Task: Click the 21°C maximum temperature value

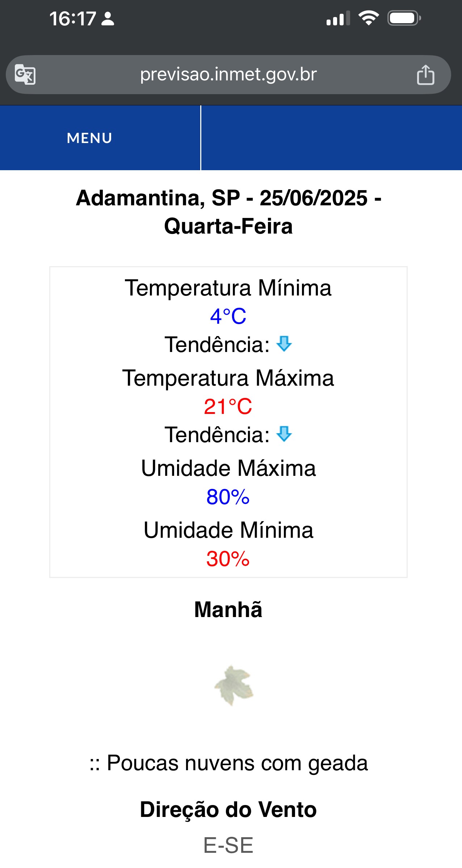Action: click(x=228, y=406)
